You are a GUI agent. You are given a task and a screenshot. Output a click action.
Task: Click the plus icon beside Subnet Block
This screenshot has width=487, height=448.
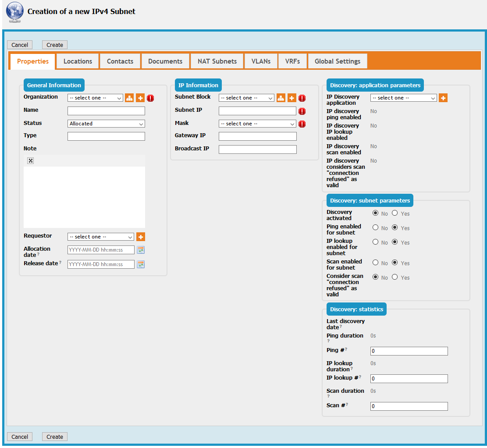pyautogui.click(x=291, y=98)
